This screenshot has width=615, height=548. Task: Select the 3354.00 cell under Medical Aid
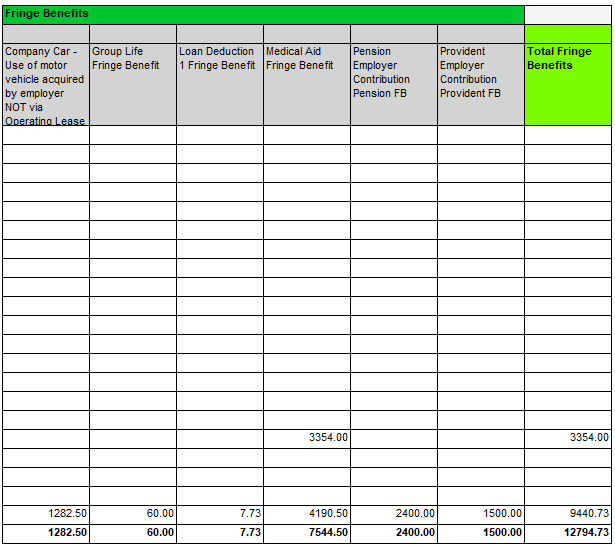coord(306,438)
